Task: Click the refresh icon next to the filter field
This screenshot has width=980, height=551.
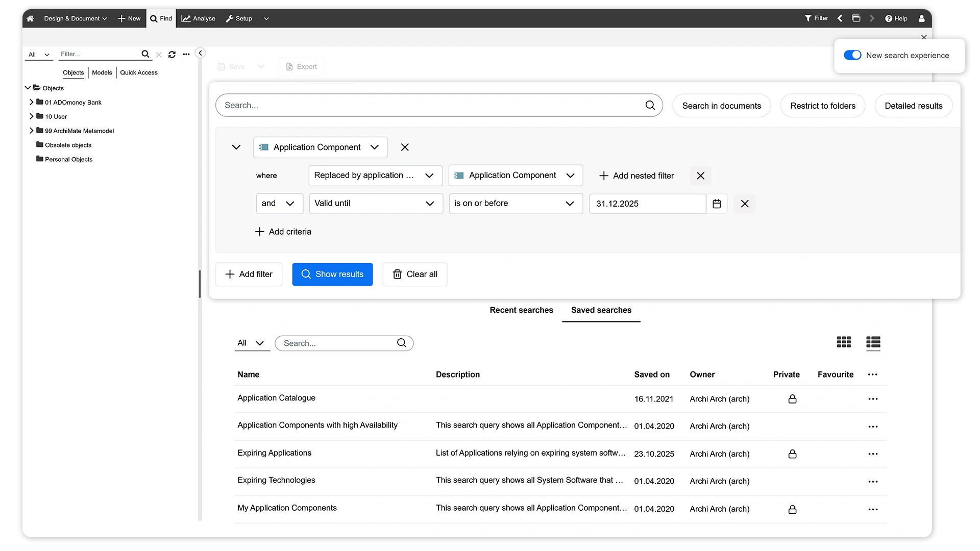Action: [171, 54]
